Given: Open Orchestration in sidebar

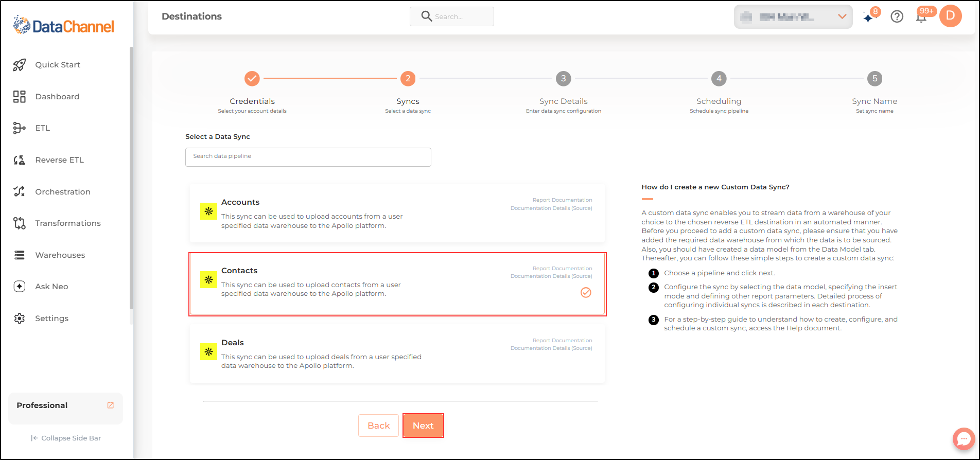Looking at the screenshot, I should pos(63,192).
